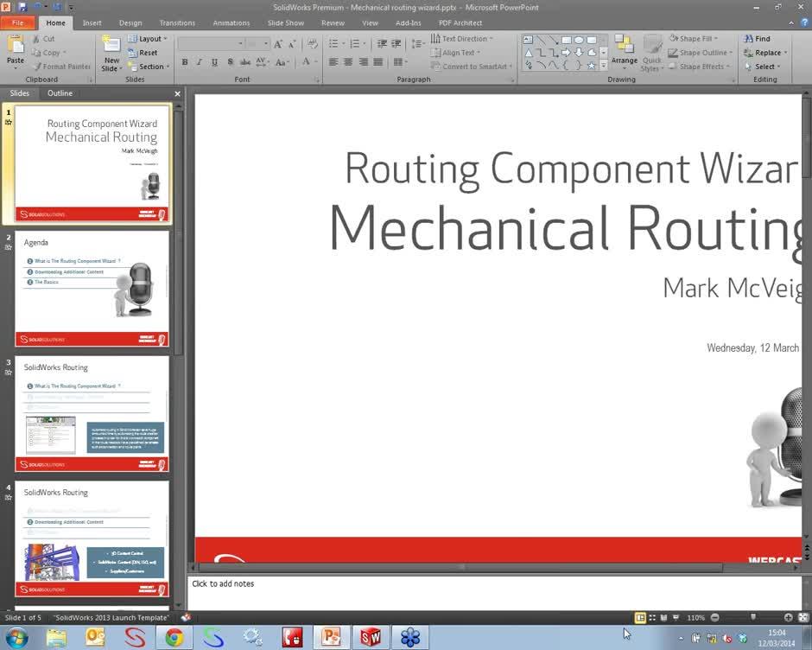Select the Oval shape in Drawing gallery
Screen dimensions: 812x650
[580, 40]
